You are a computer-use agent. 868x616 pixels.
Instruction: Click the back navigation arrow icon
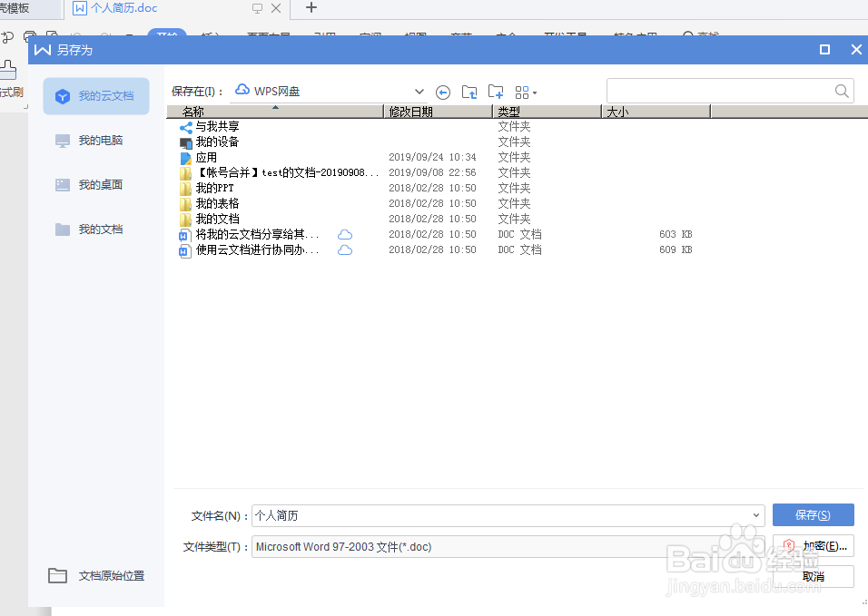[443, 92]
